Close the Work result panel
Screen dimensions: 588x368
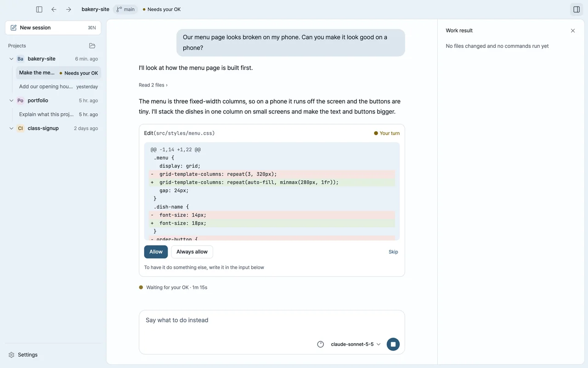click(573, 31)
